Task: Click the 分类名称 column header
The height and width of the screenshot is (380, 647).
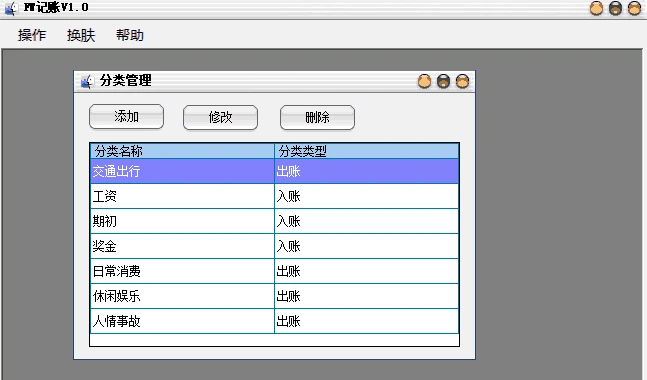Action: click(182, 151)
